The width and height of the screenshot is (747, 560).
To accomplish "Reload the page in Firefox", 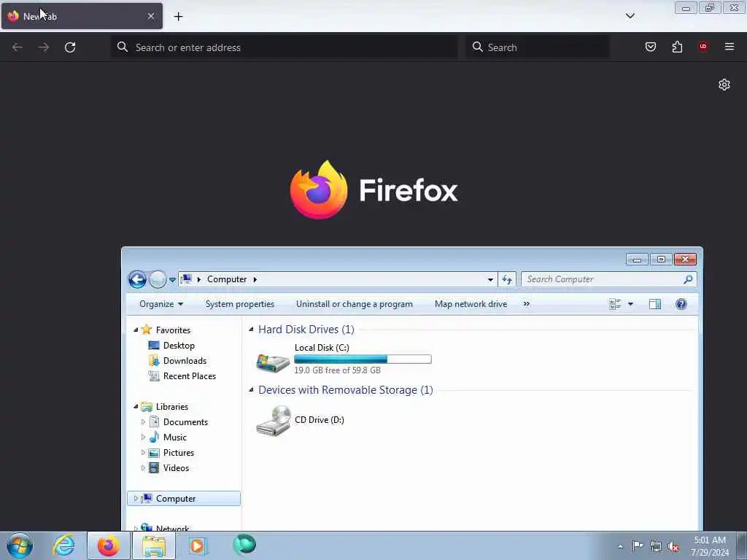I will tap(70, 47).
